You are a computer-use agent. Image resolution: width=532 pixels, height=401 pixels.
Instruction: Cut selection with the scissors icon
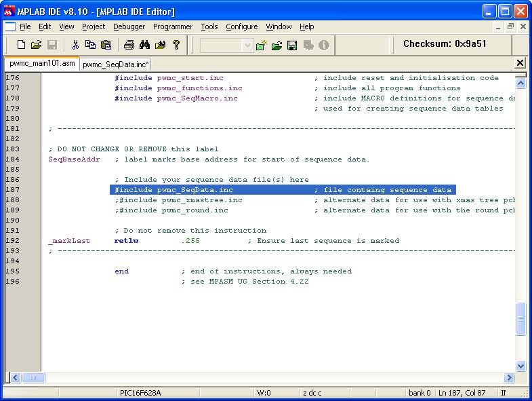tap(75, 45)
